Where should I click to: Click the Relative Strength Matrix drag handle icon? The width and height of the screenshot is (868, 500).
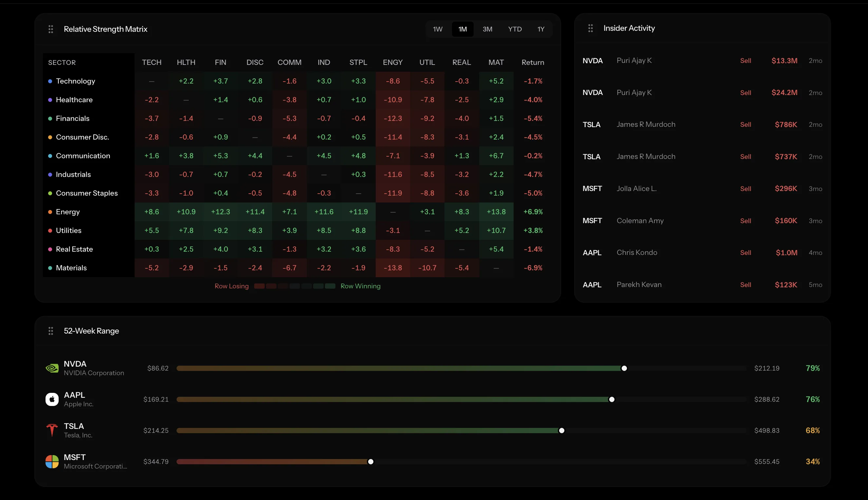point(51,29)
